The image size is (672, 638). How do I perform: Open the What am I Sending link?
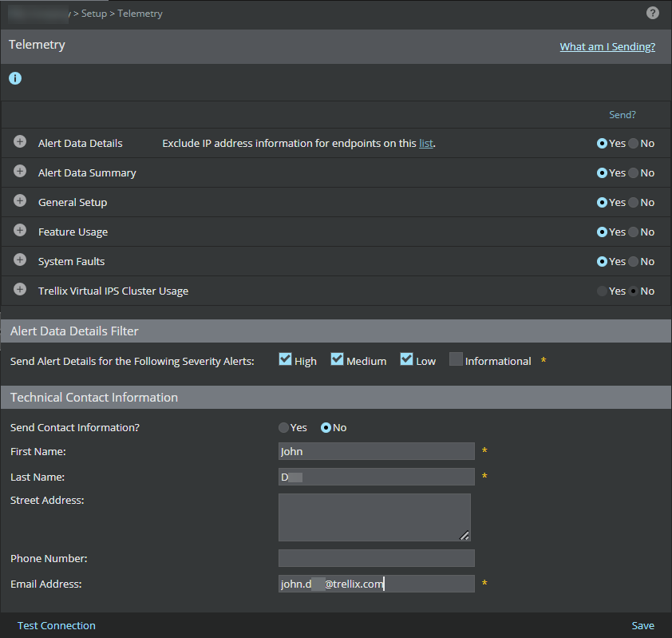[x=607, y=46]
